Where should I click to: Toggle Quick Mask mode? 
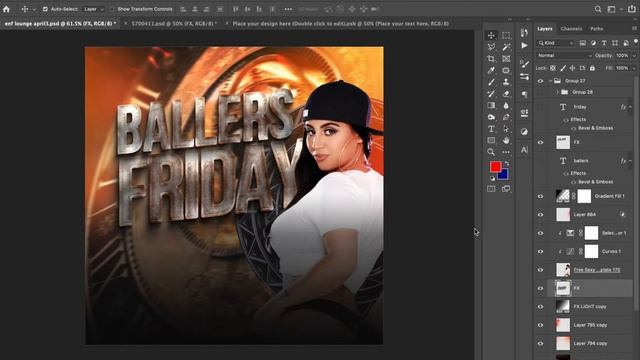491,189
